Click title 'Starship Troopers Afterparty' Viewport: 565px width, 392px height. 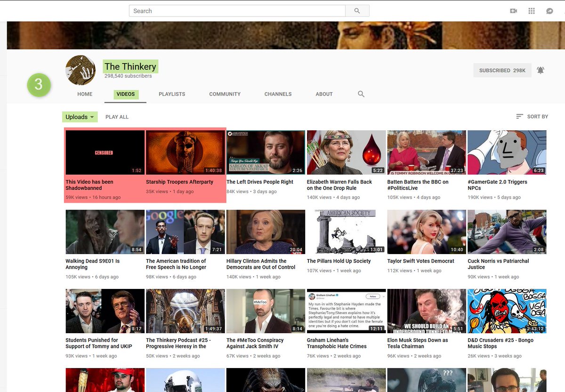point(179,182)
